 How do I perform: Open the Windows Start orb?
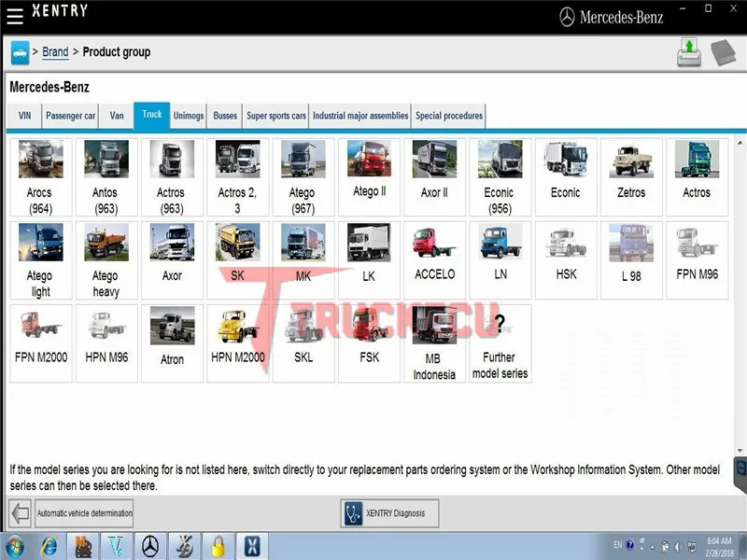[14, 546]
